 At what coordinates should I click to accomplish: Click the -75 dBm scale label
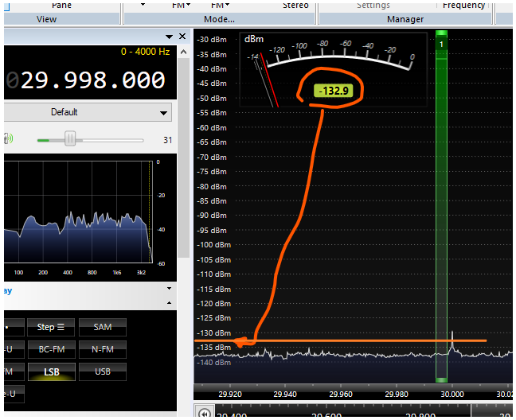(212, 172)
